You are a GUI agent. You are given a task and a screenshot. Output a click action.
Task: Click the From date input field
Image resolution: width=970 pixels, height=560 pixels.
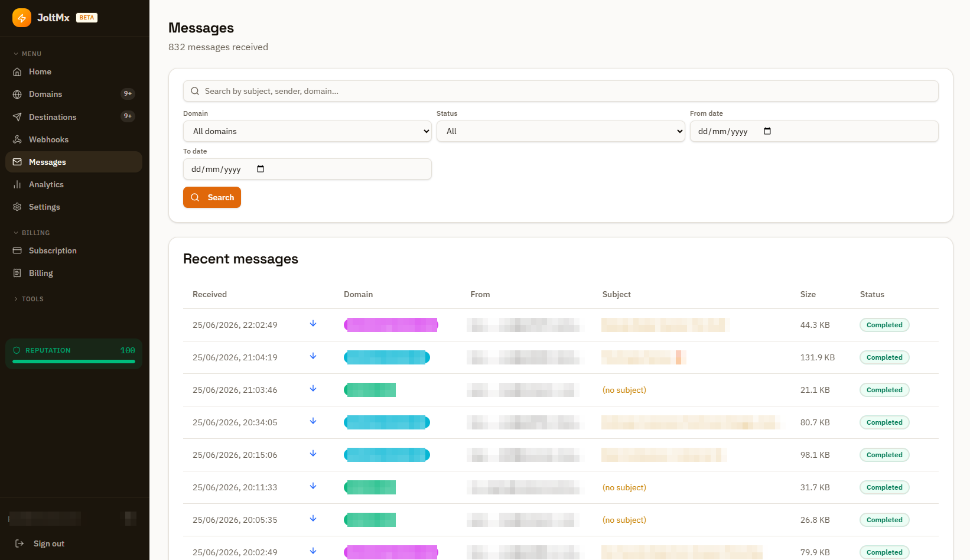click(814, 131)
